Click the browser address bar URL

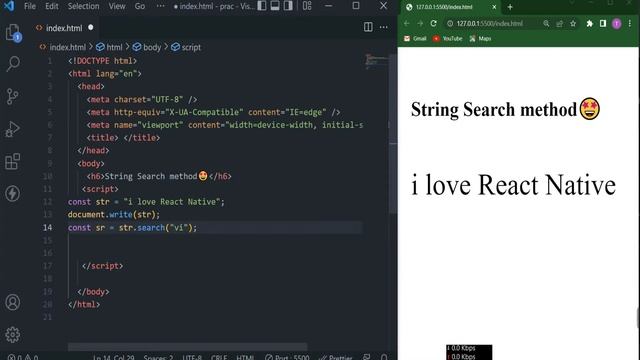(489, 24)
